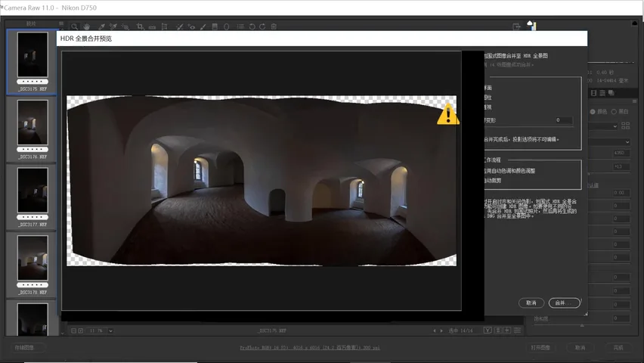Open preview preferences menu icon
This screenshot has width=644, height=363.
tap(518, 330)
